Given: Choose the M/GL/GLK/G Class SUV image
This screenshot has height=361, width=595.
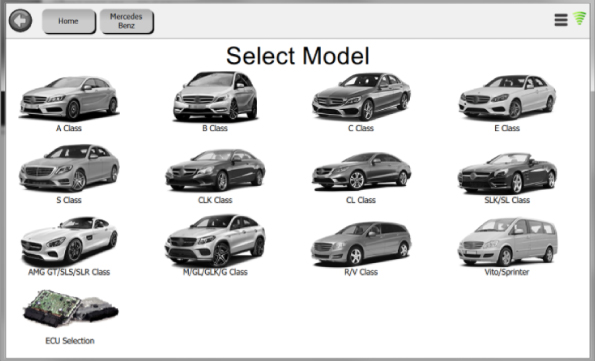Looking at the screenshot, I should point(215,240).
